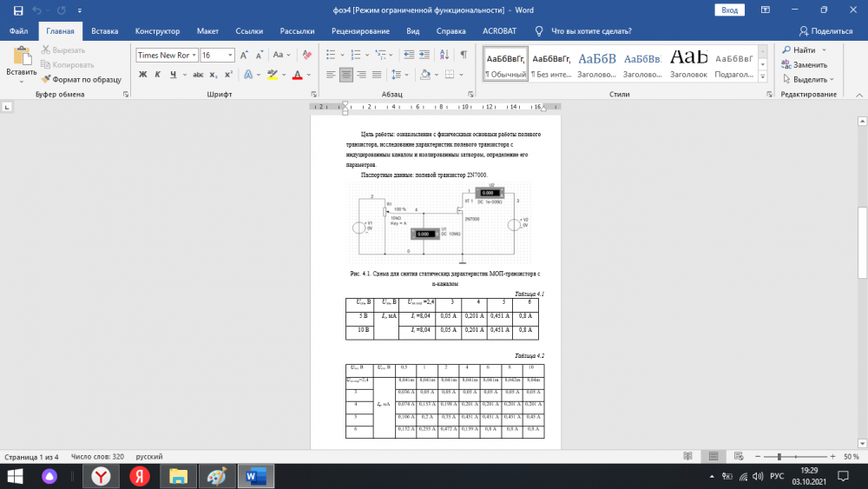The image size is (868, 489).
Task: Open Yandex Browser from the taskbar
Action: tap(102, 476)
